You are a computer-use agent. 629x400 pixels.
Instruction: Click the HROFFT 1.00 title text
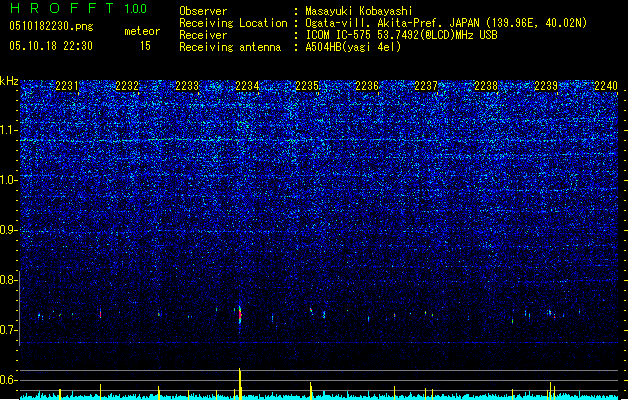(x=79, y=8)
